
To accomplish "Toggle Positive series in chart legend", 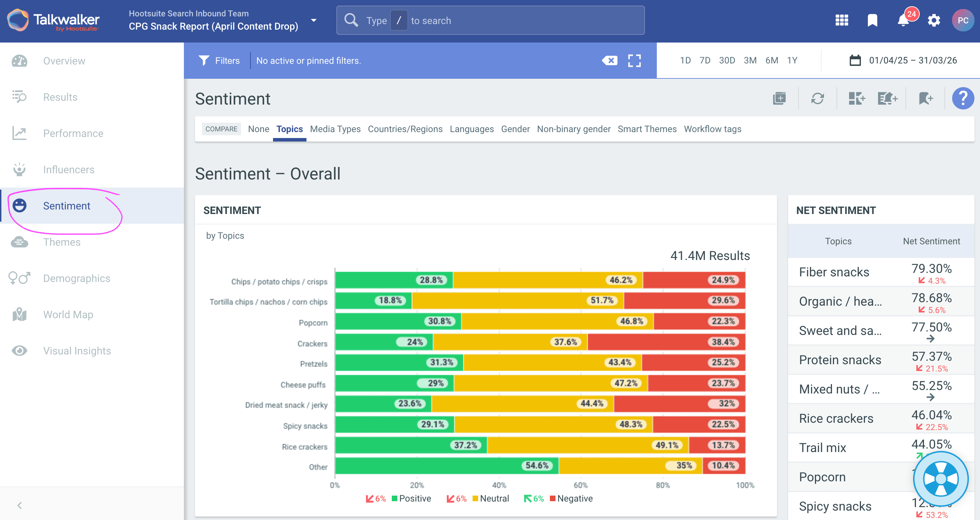I will [x=414, y=498].
